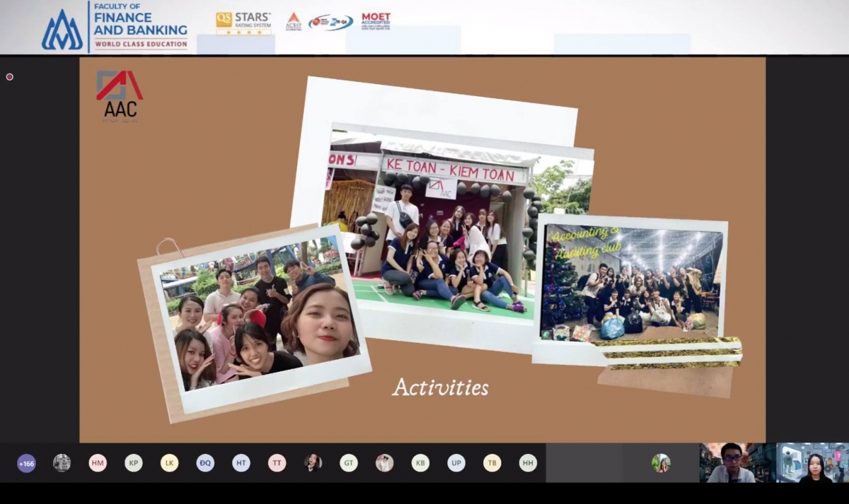This screenshot has height=504, width=849.
Task: Select the ĐQ participant avatar
Action: point(205,463)
